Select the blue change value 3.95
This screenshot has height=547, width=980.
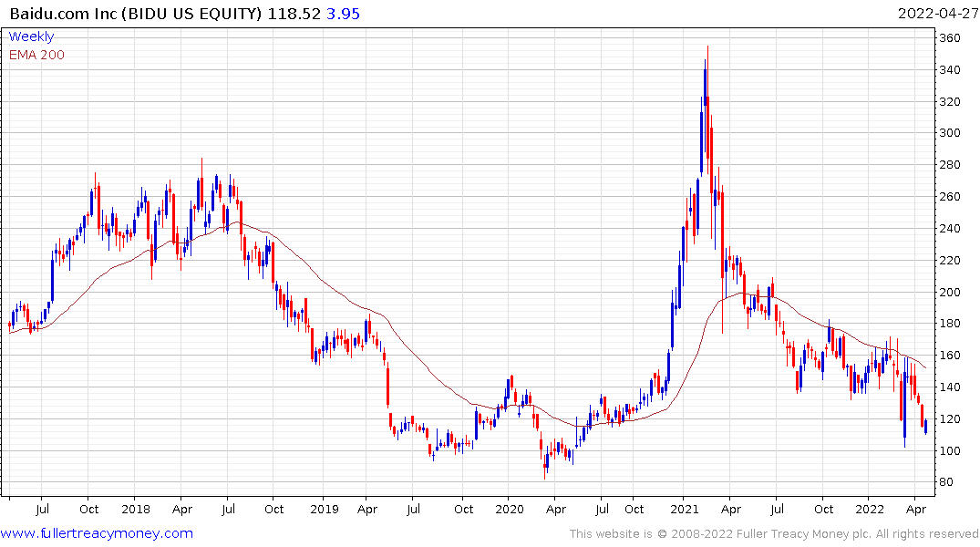tap(343, 14)
